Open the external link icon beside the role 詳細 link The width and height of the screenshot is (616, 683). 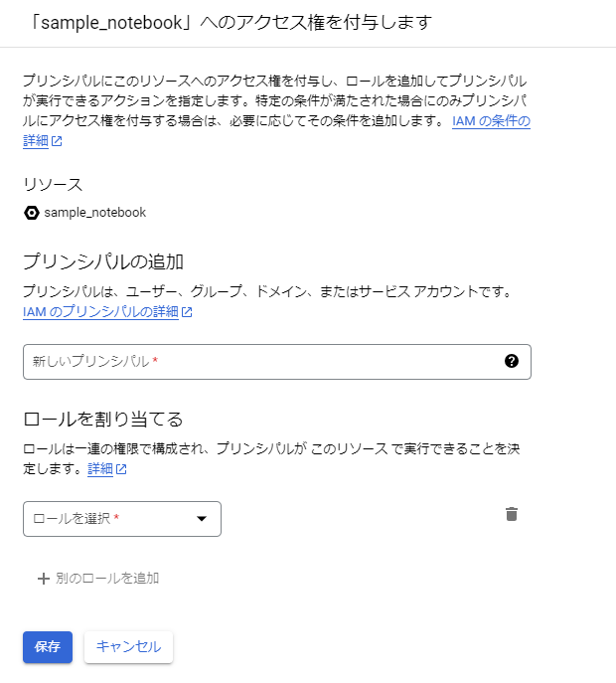121,469
